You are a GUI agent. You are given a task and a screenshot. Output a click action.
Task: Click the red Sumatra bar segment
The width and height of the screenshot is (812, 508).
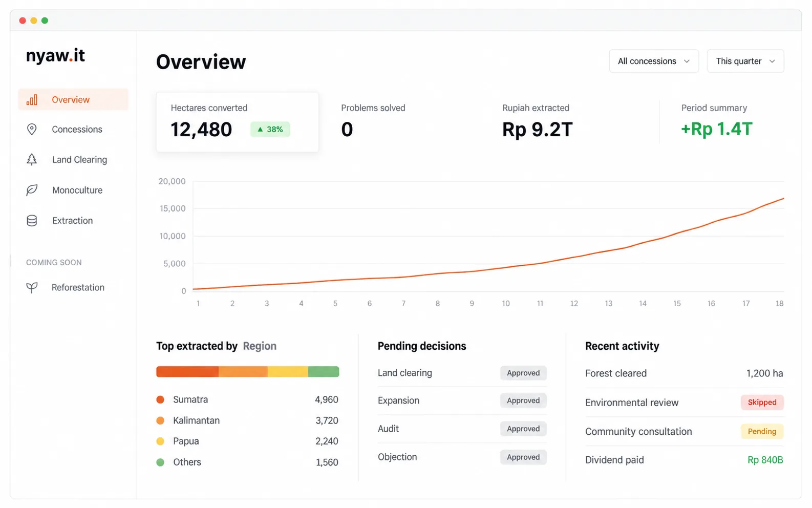click(x=187, y=372)
